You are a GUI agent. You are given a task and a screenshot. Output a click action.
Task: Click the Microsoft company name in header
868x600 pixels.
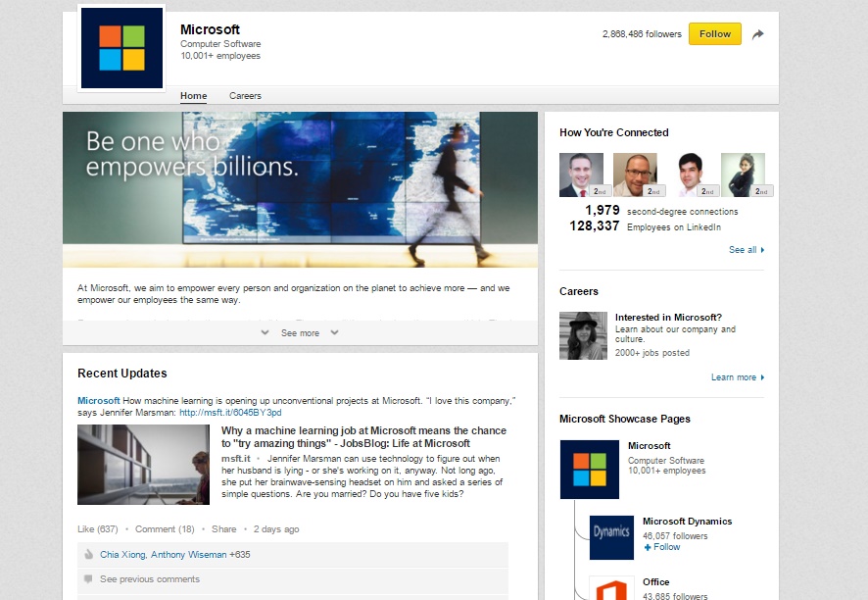click(210, 29)
